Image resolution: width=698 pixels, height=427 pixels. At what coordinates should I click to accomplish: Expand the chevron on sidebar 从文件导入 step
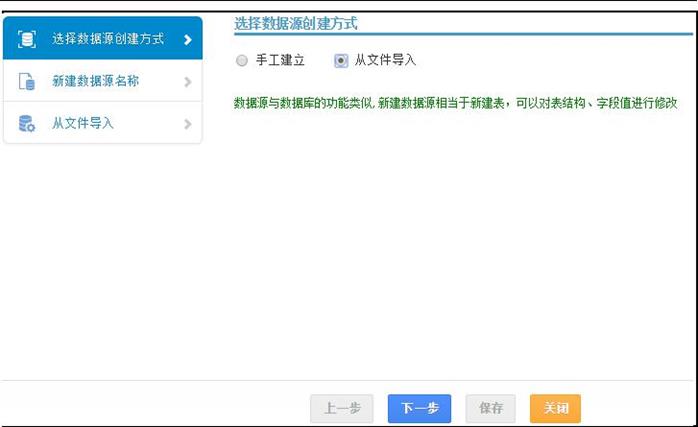[x=188, y=124]
